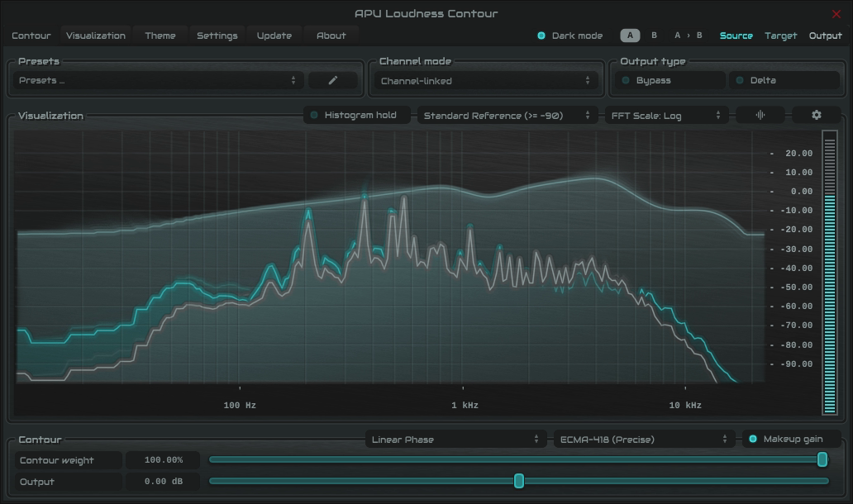
Task: Toggle Histogram hold
Action: tap(357, 116)
